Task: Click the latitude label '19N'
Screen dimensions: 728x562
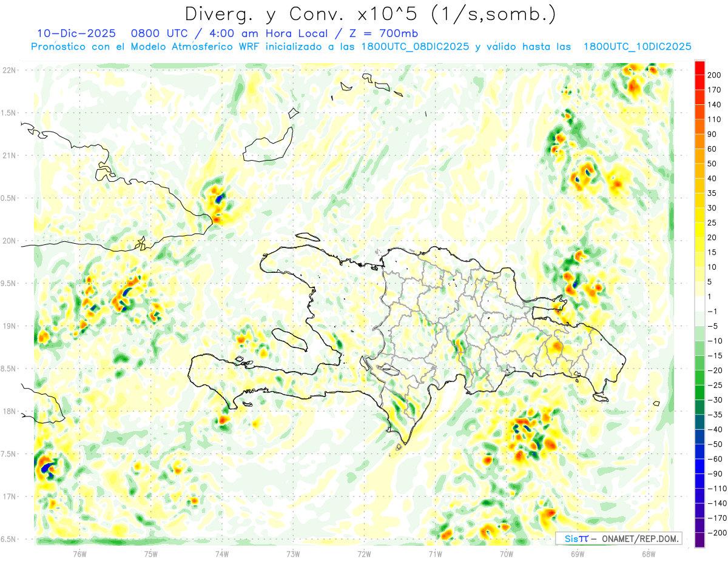Action: 9,326
